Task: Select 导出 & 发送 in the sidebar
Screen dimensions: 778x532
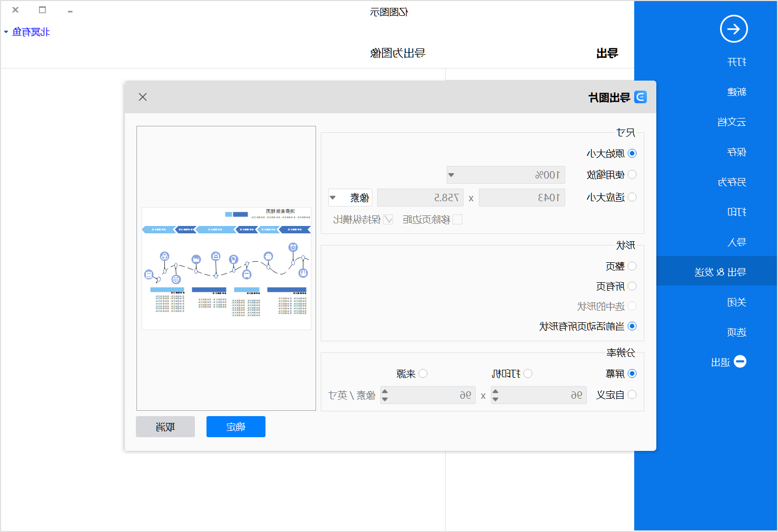Action: [x=720, y=272]
